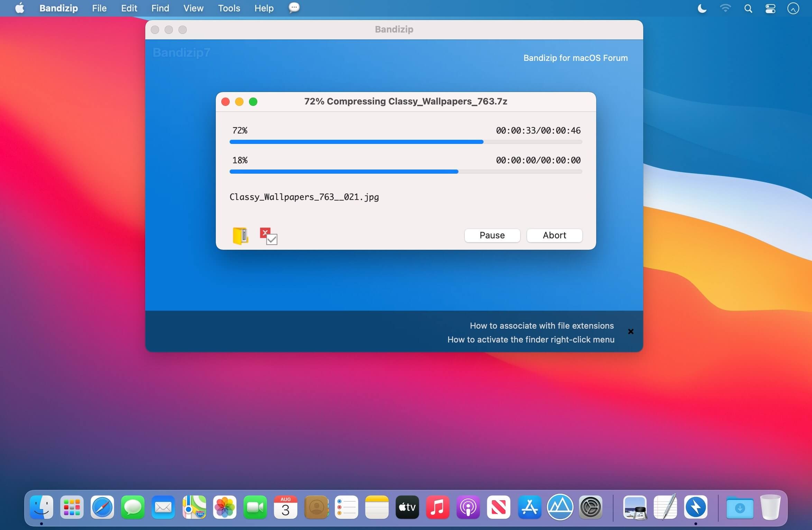The height and width of the screenshot is (530, 812).
Task: Click the Classy_Wallpapers_763__021.jpg file name
Action: [x=304, y=197]
